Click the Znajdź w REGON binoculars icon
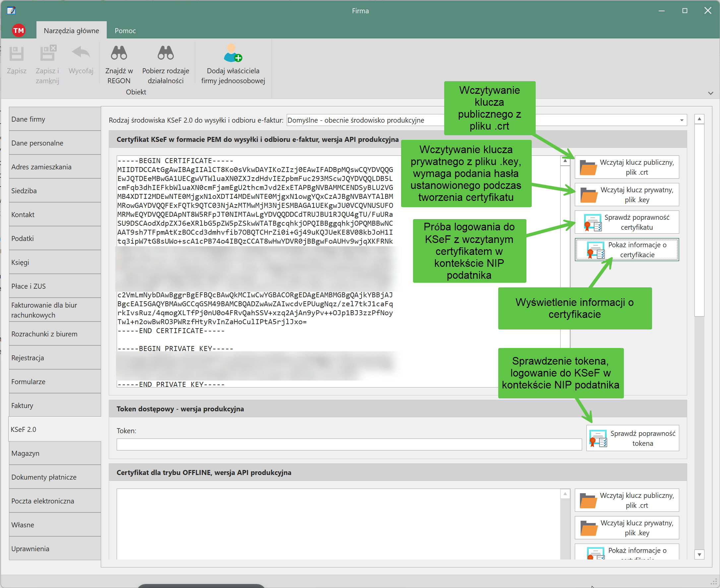The width and height of the screenshot is (720, 588). click(x=119, y=53)
